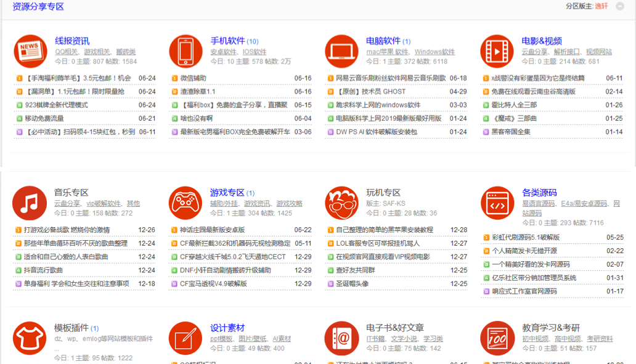Viewport: 636px width, 364px height.
Task: Open the 电影&视频 film icon
Action: 497,51
